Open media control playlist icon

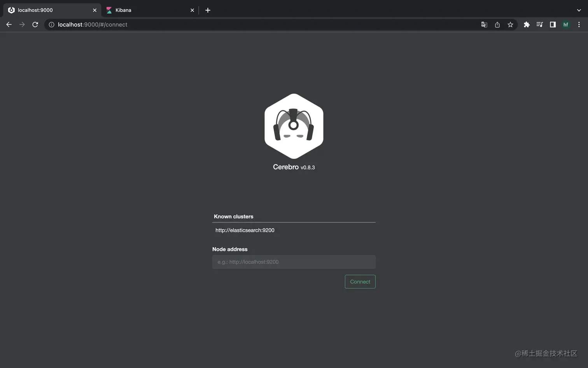pos(539,25)
